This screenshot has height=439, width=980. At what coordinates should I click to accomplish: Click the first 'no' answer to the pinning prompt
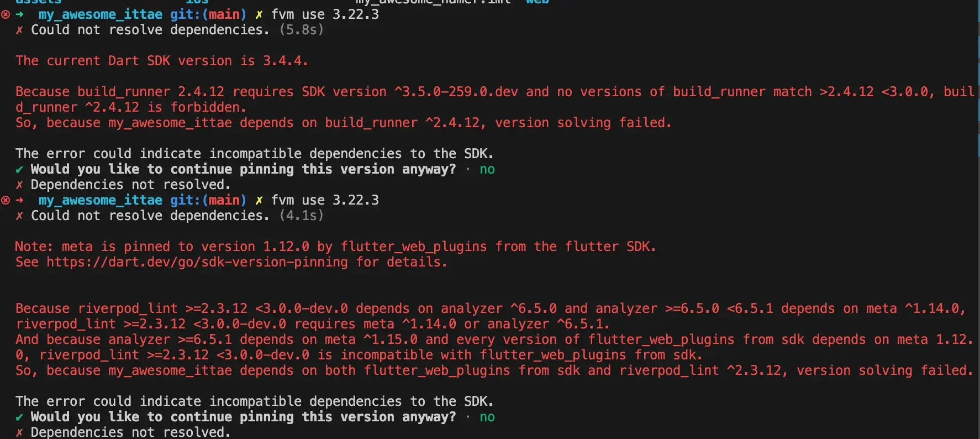point(487,170)
